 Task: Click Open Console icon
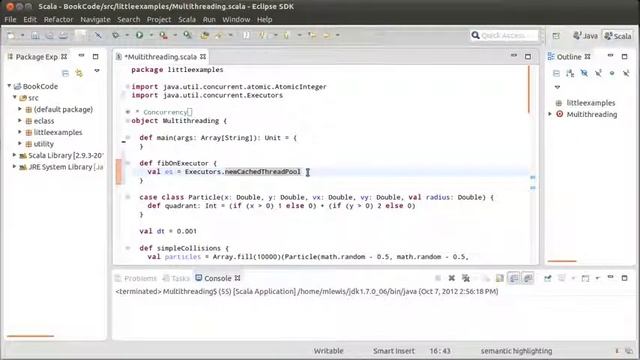point(585,278)
